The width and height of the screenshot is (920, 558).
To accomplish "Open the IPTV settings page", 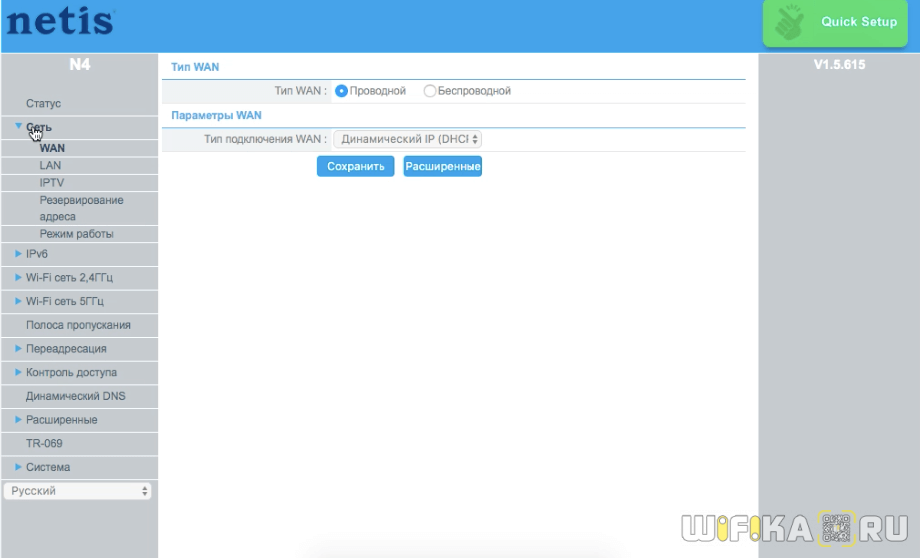I will (x=52, y=182).
